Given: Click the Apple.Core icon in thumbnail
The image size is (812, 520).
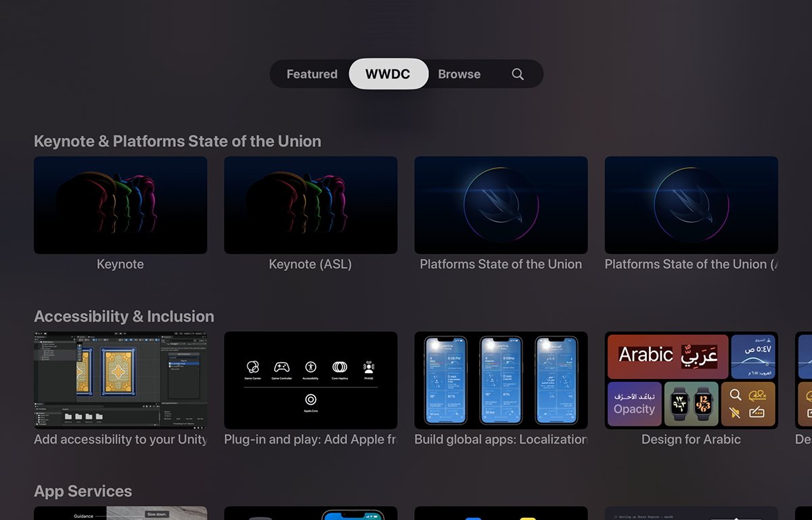Looking at the screenshot, I should click(311, 399).
